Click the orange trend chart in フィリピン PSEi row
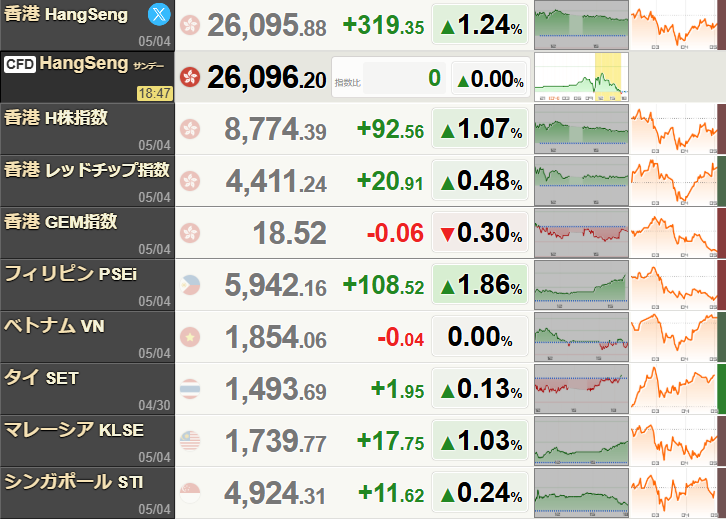726x519 pixels. coord(674,285)
